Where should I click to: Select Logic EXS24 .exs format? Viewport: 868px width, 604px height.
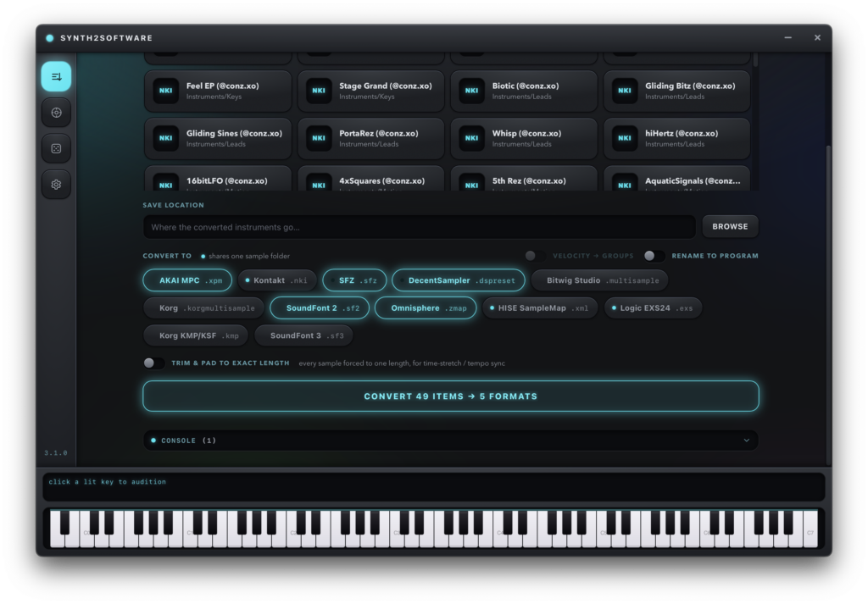tap(654, 308)
